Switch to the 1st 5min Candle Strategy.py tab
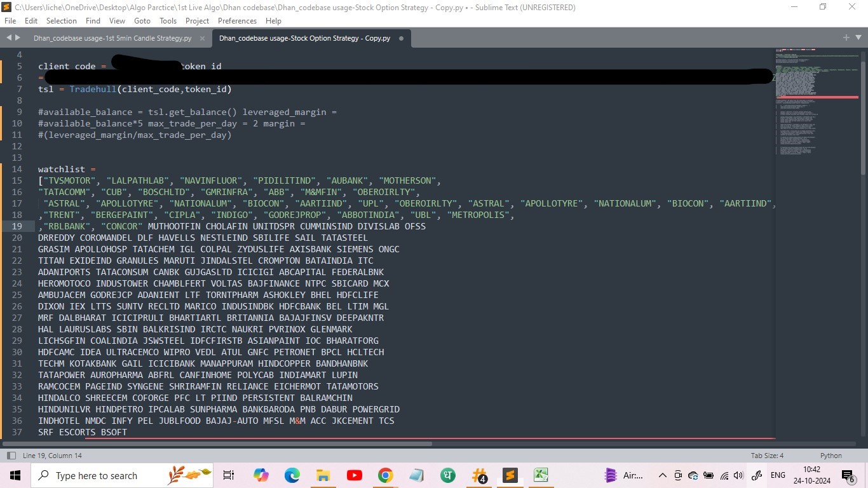 [x=112, y=38]
